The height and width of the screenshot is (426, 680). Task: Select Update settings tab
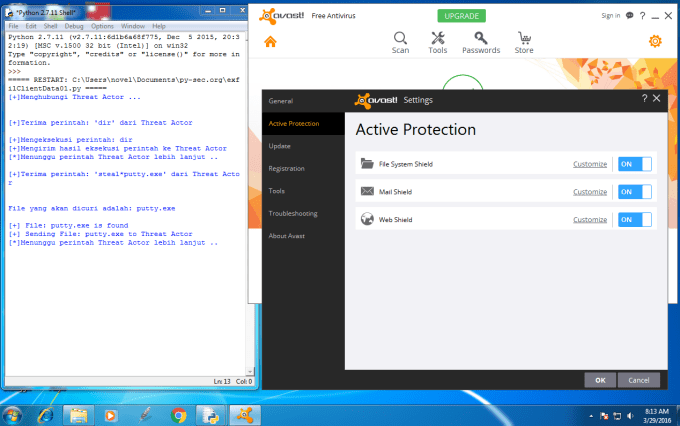click(303, 146)
